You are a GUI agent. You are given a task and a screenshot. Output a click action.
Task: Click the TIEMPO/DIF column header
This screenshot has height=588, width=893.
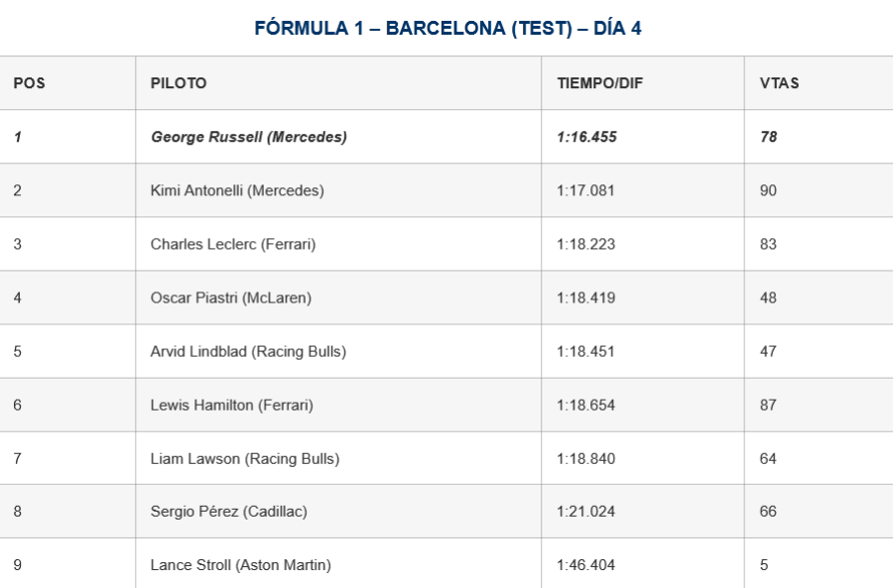pos(600,83)
